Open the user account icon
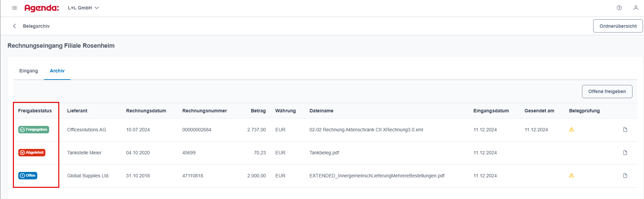Image resolution: width=644 pixels, height=199 pixels. coord(636,8)
